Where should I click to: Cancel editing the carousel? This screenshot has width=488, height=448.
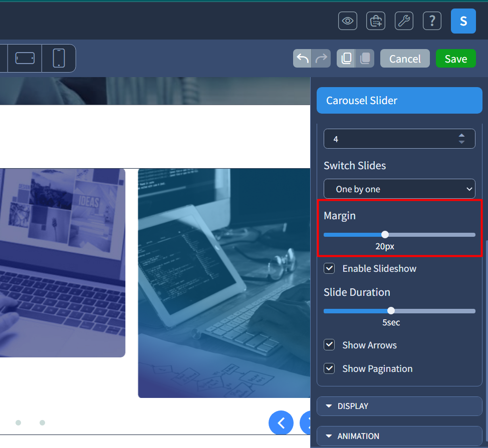[405, 58]
